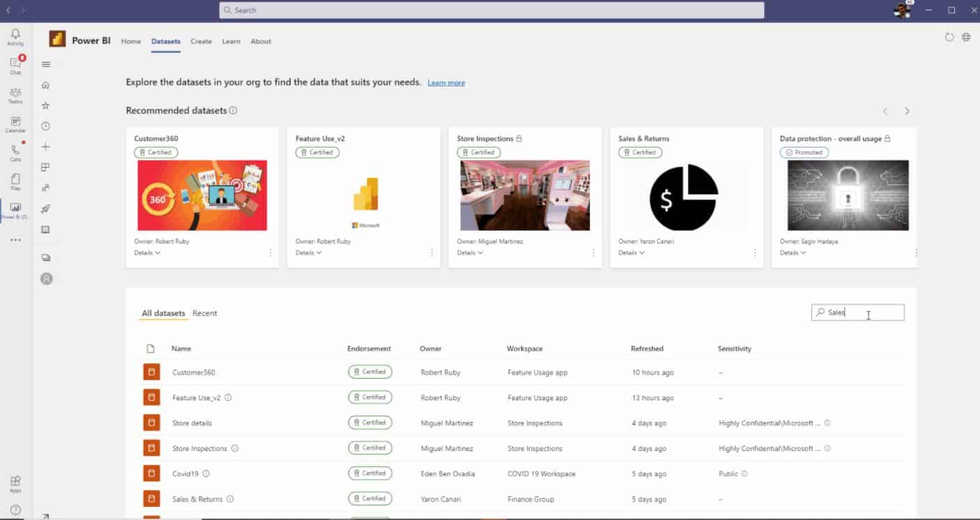The image size is (980, 520).
Task: Toggle Power BI hamburger navigation menu
Action: pyautogui.click(x=46, y=64)
